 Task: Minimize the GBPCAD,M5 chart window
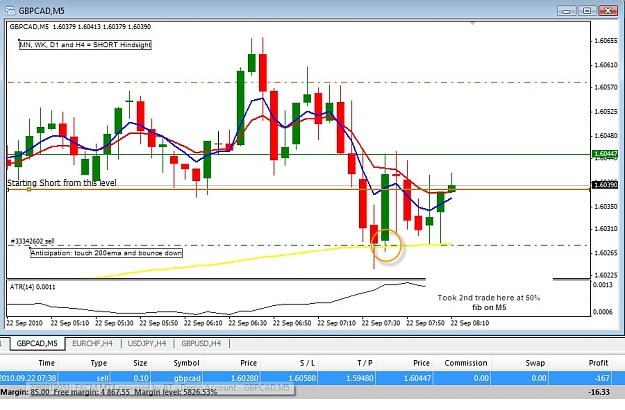566,11
